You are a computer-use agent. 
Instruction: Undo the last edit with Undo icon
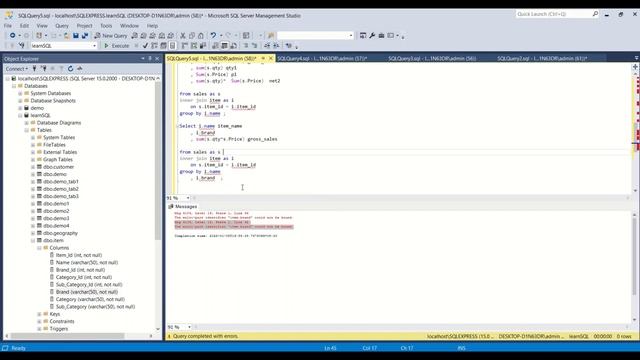point(213,36)
